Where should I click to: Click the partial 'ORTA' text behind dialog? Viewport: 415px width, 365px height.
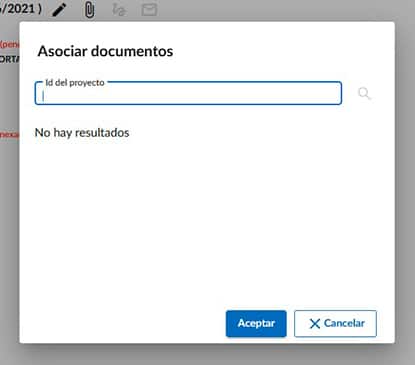point(10,59)
